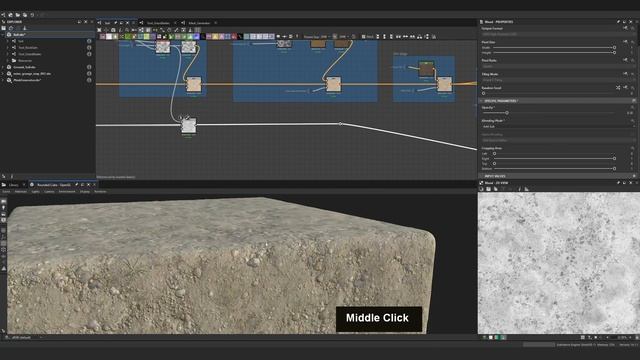Collapse the Soil.sbs package in Explorer
This screenshot has width=640, height=360.
click(3, 35)
